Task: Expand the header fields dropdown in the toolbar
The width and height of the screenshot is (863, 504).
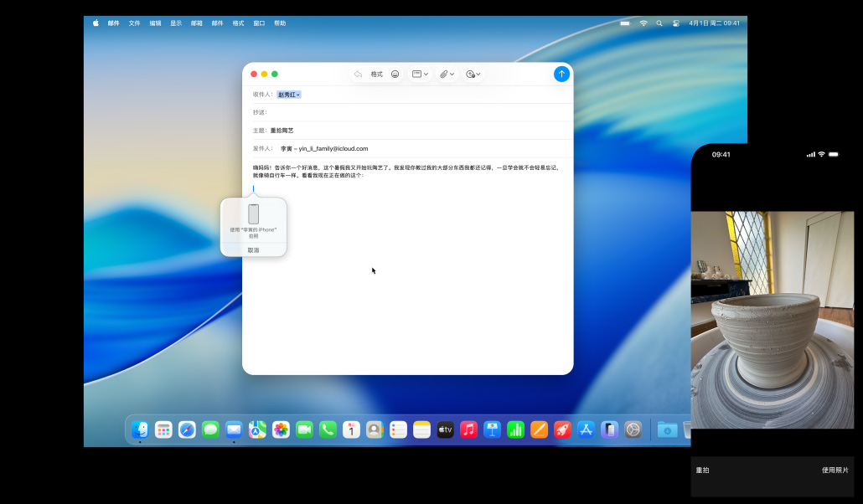Action: pyautogui.click(x=420, y=75)
